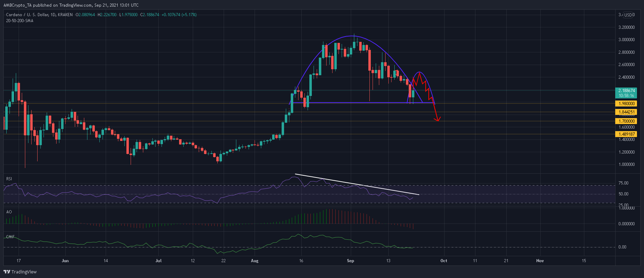Click the 3.200000 price axis label
The image size is (644, 278).
pos(626,27)
